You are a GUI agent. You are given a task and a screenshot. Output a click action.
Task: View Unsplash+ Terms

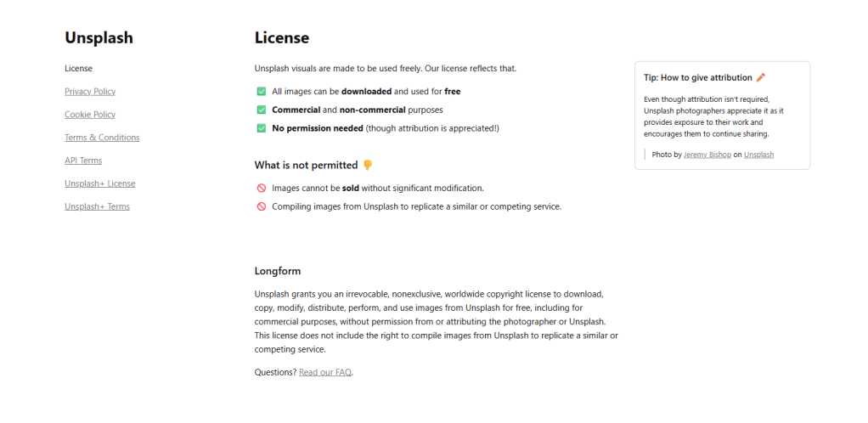[x=97, y=206]
